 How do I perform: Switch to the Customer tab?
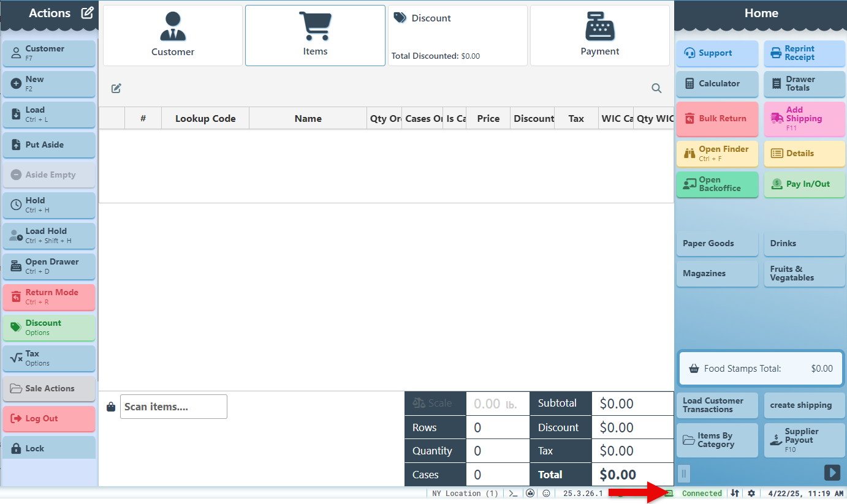coord(173,36)
